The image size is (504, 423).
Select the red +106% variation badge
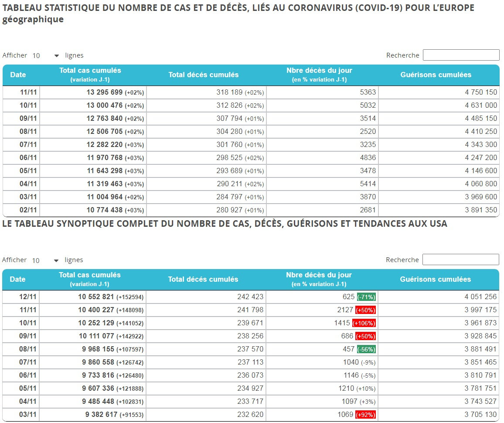(364, 323)
